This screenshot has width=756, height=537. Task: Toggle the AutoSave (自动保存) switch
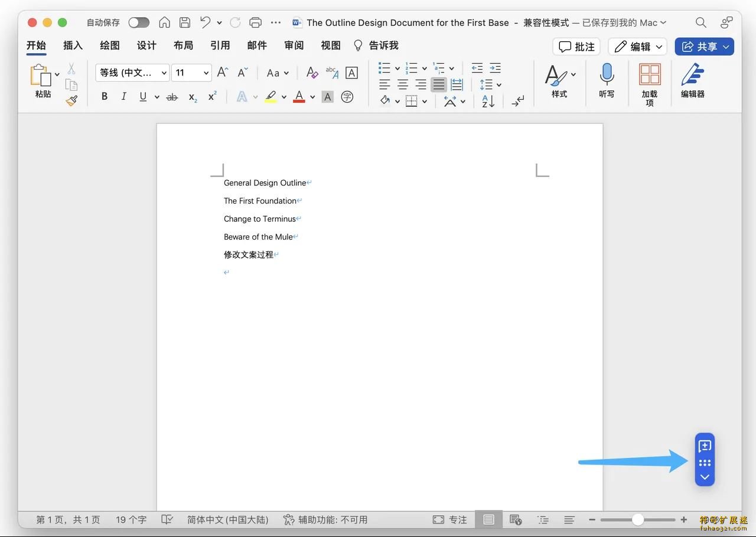coord(139,22)
